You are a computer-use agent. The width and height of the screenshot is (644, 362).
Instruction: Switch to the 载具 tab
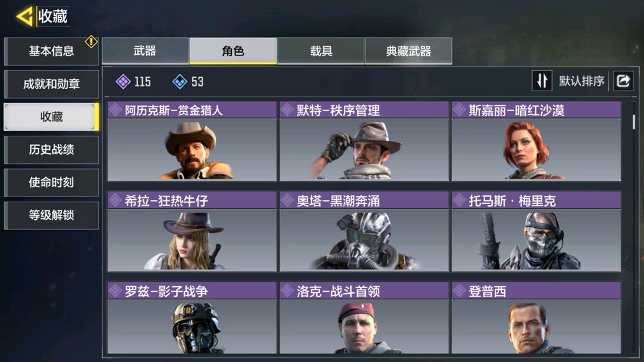321,51
